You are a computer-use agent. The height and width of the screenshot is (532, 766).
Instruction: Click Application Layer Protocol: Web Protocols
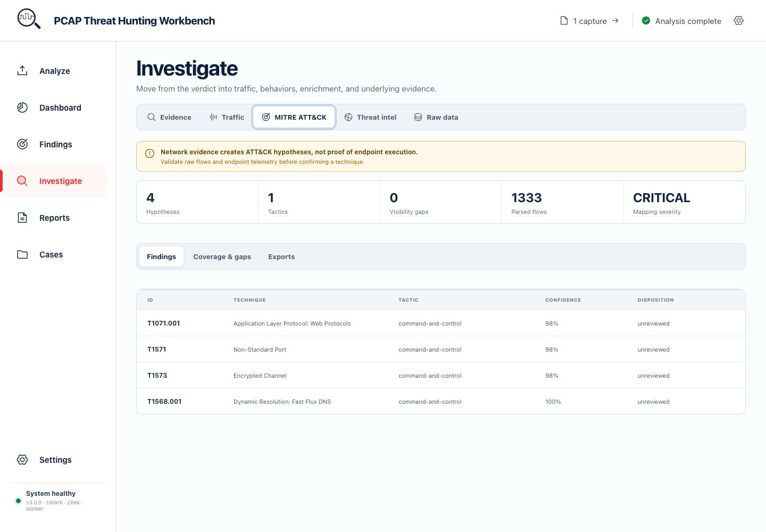click(x=292, y=323)
